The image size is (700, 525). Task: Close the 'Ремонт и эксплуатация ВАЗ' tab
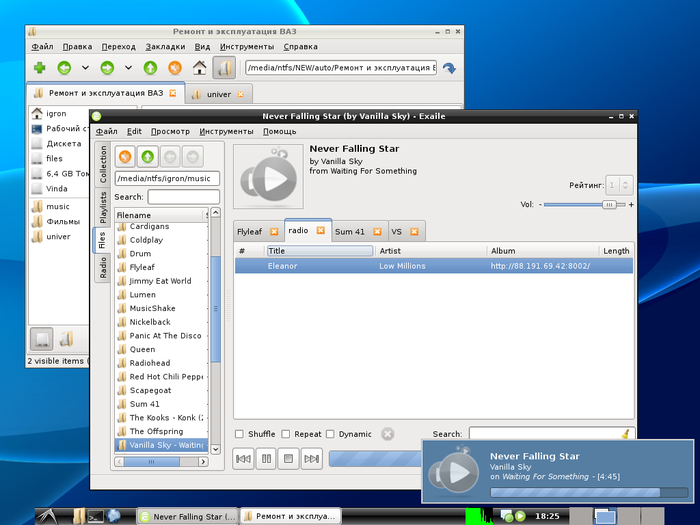coord(173,93)
